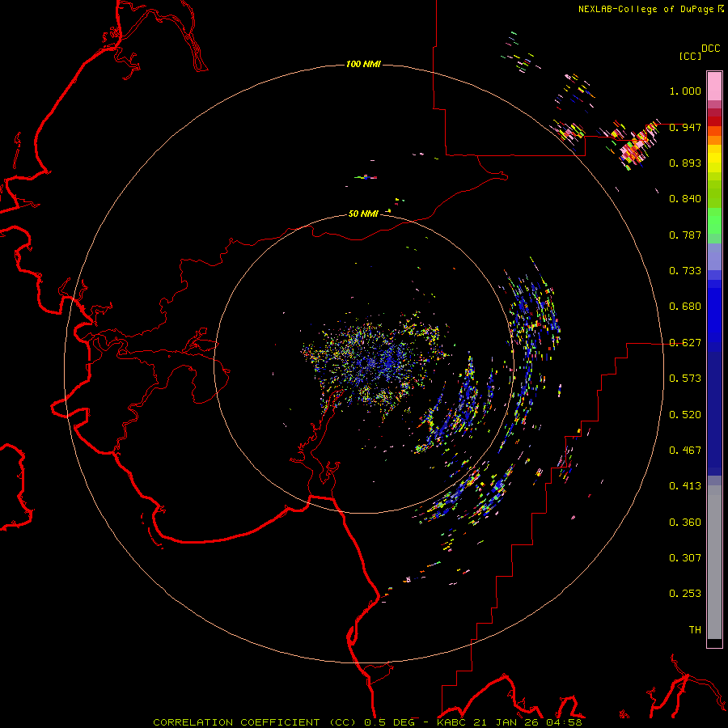Select the 0.947 legend value
The image size is (728, 728).
[685, 127]
